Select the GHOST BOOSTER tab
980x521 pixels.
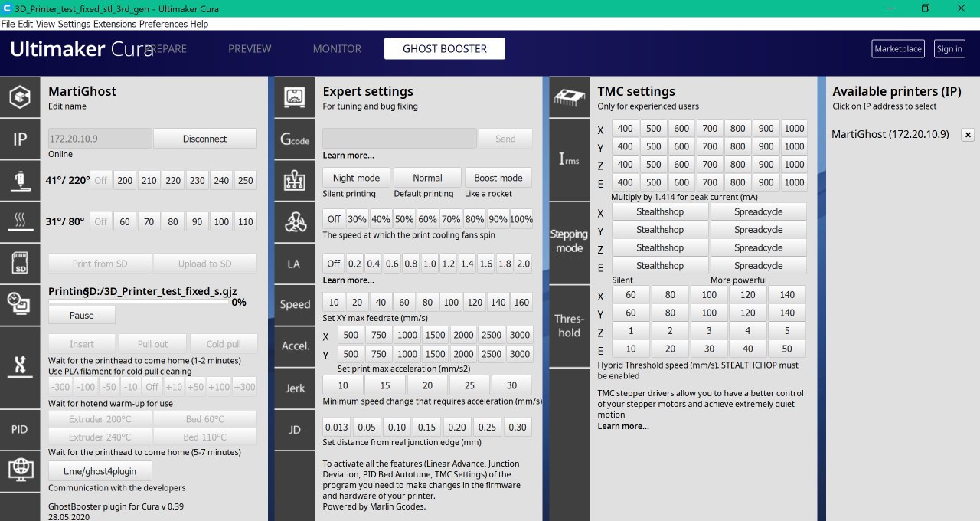pos(445,48)
